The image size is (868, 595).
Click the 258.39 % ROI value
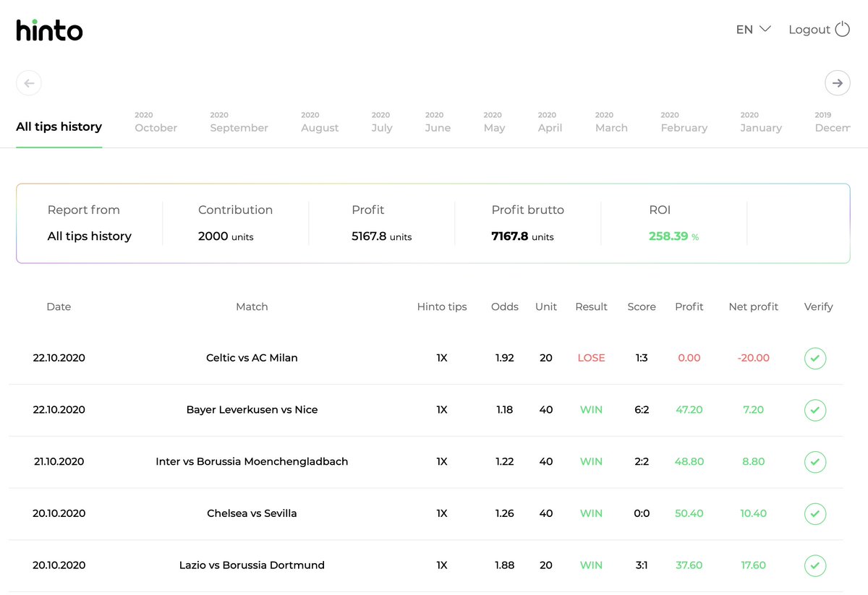674,236
